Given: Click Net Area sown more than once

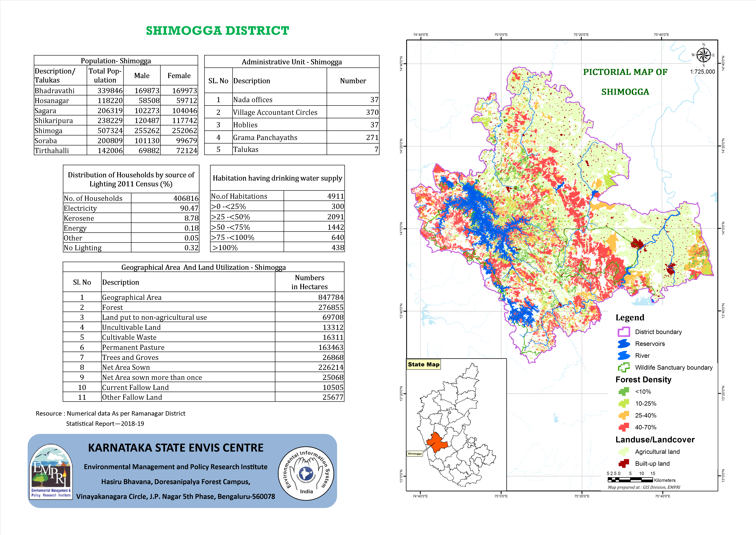Looking at the screenshot, I should coord(152,377).
